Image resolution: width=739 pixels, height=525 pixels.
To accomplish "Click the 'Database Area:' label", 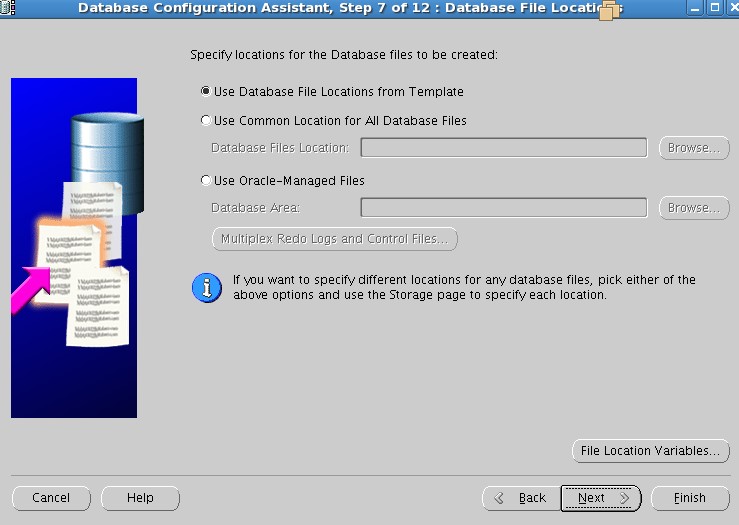I will [x=255, y=208].
